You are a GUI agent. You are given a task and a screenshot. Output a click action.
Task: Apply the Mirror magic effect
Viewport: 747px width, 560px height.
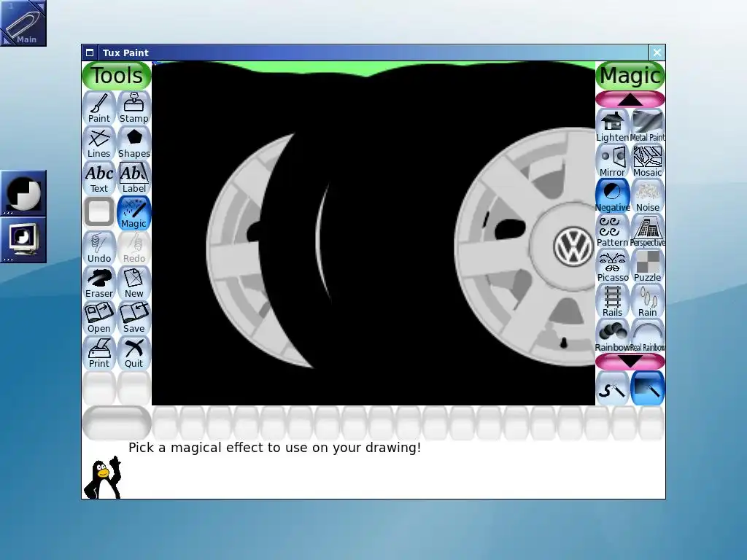tap(612, 161)
